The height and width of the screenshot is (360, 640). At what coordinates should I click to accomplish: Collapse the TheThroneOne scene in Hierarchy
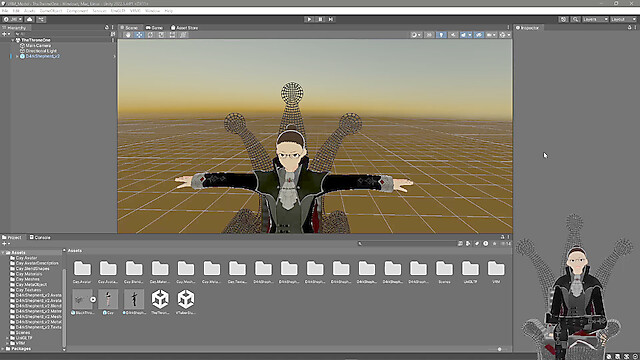13,40
